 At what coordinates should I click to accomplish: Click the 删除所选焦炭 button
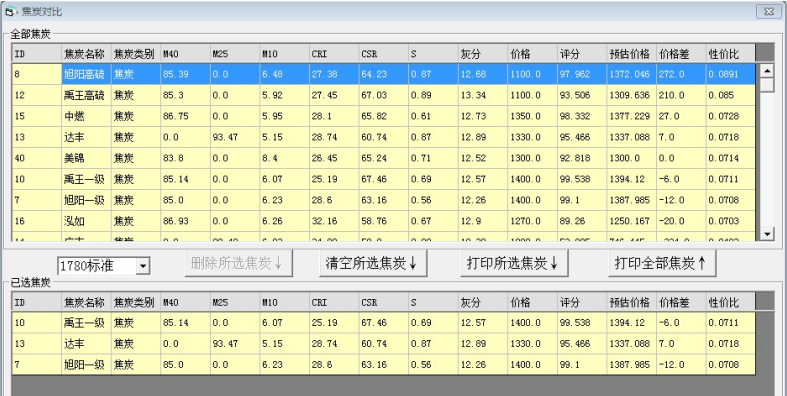pos(238,263)
